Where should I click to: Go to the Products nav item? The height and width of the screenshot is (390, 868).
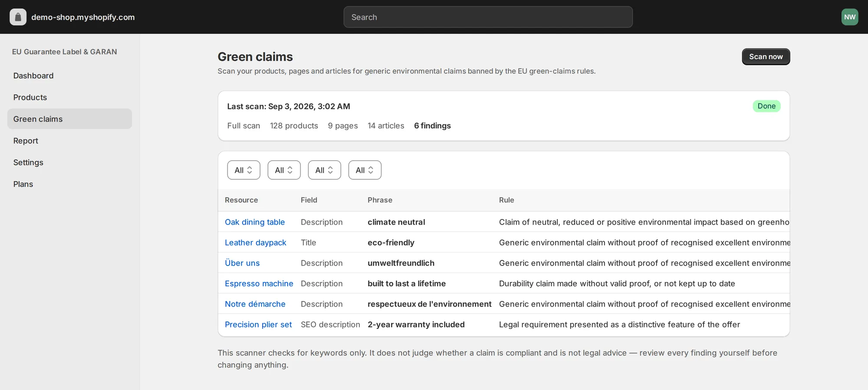[69, 97]
